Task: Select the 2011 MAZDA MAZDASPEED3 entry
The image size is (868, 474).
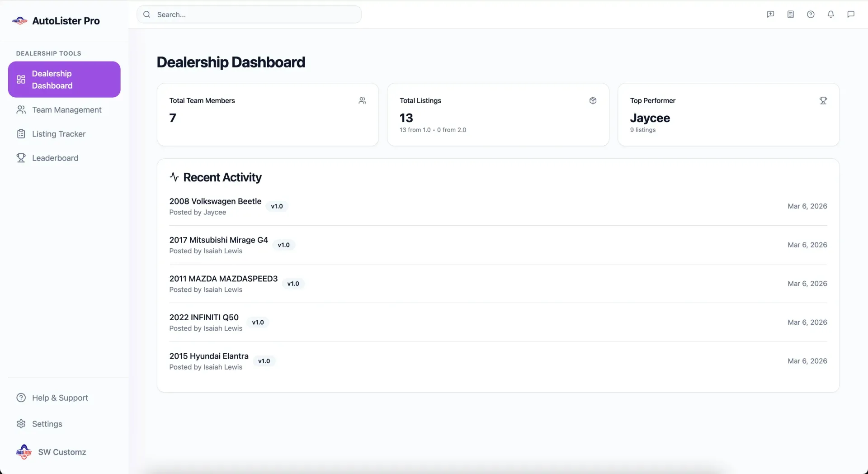Action: (498, 284)
